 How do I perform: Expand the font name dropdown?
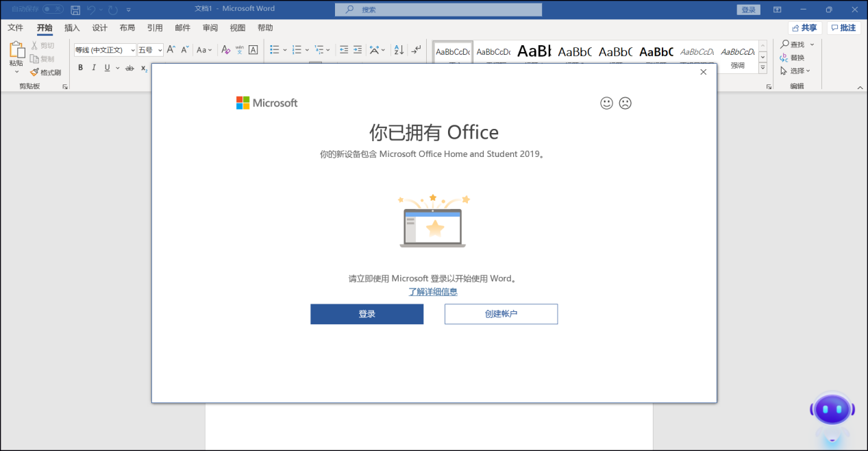click(132, 49)
